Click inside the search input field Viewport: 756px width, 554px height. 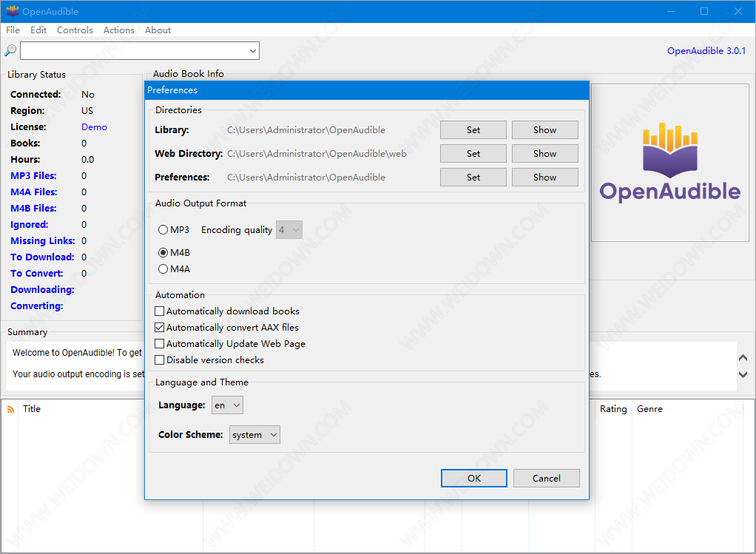click(x=134, y=50)
